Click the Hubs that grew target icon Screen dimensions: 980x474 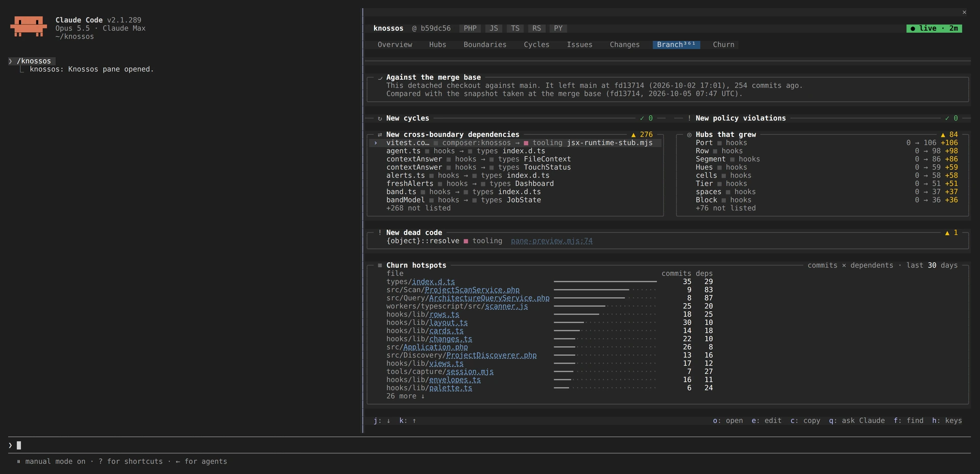click(689, 135)
